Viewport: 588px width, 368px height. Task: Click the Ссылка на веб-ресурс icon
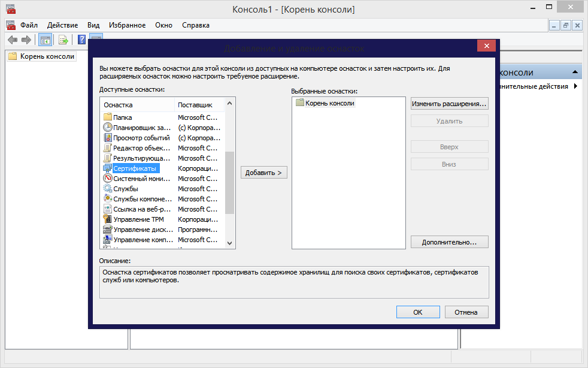pyautogui.click(x=108, y=209)
